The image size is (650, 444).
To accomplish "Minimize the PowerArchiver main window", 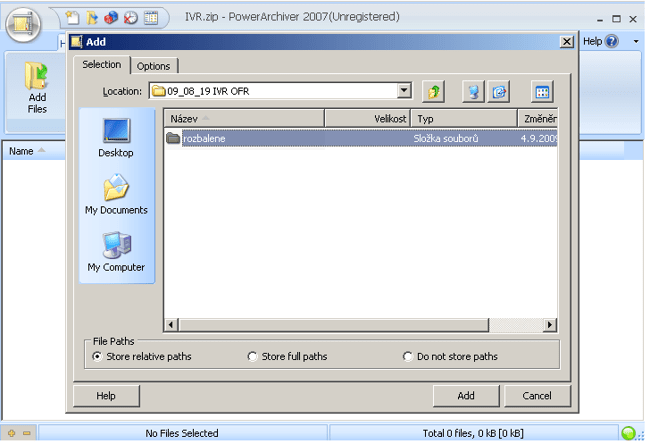I will (600, 19).
